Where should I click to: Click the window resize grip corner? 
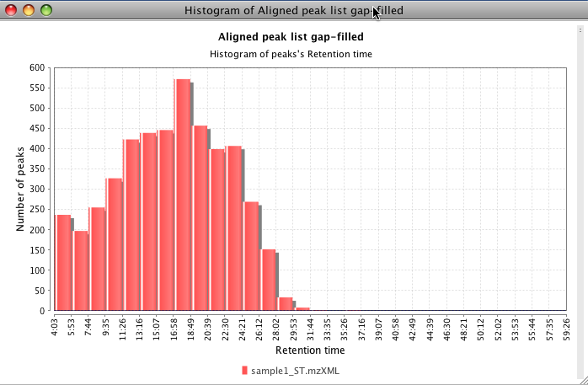[x=583, y=380]
